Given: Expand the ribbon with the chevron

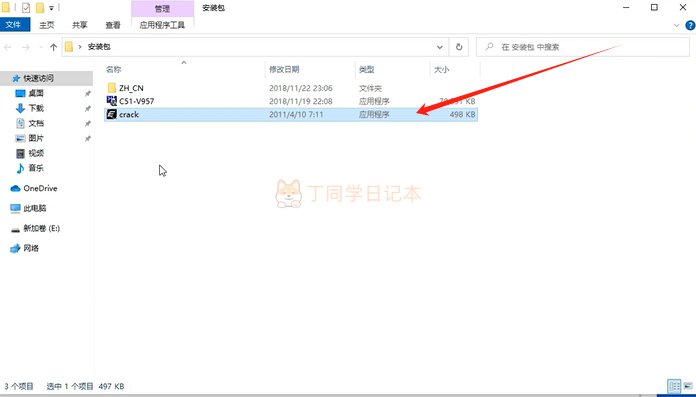Looking at the screenshot, I should pos(676,25).
